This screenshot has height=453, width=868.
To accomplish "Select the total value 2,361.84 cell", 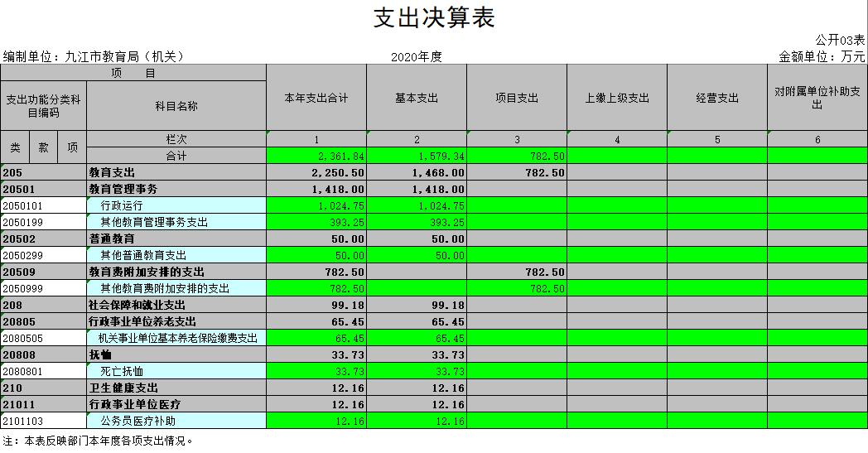I will pos(316,156).
